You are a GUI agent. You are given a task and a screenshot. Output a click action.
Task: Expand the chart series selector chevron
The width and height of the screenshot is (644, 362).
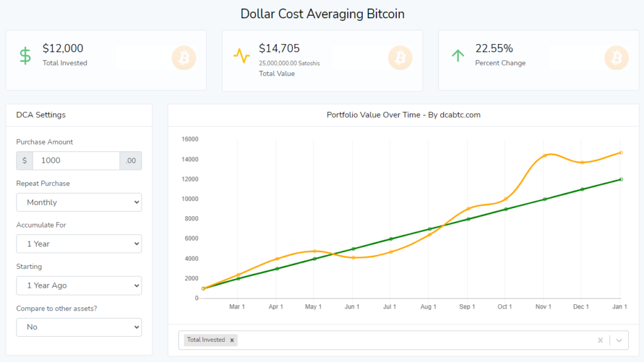(x=619, y=340)
